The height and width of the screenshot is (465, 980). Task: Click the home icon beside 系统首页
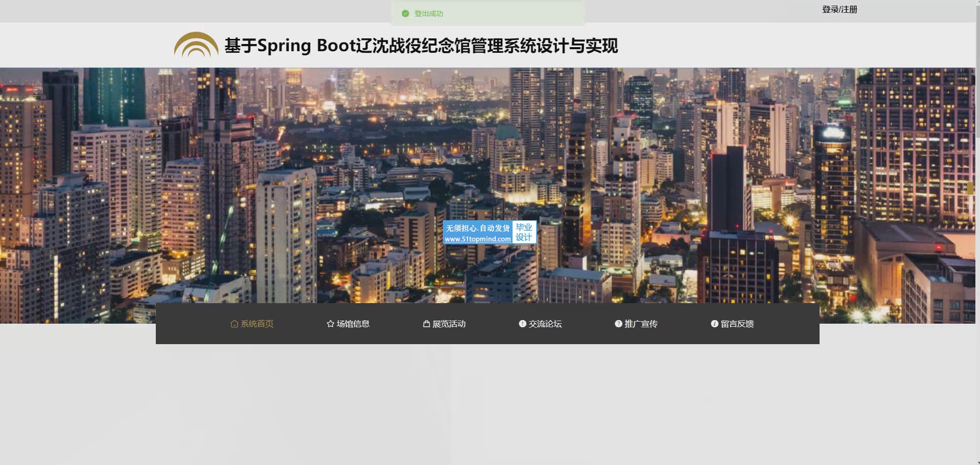234,324
